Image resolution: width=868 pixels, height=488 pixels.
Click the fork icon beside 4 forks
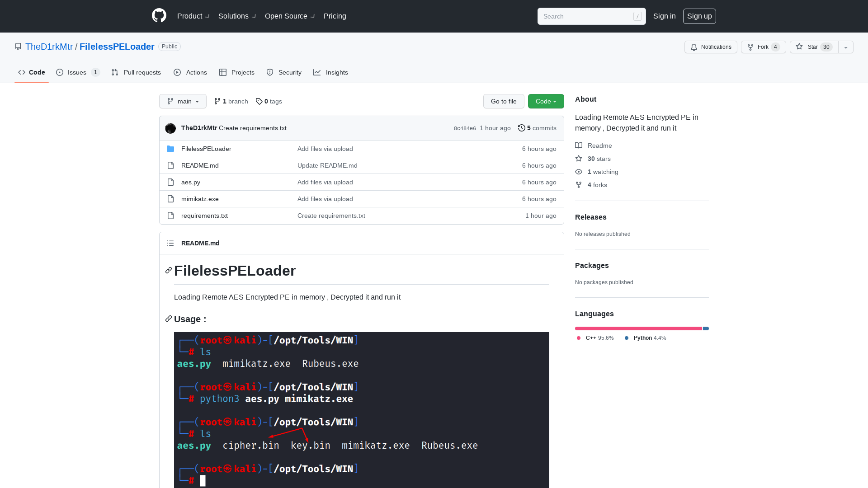click(x=579, y=185)
